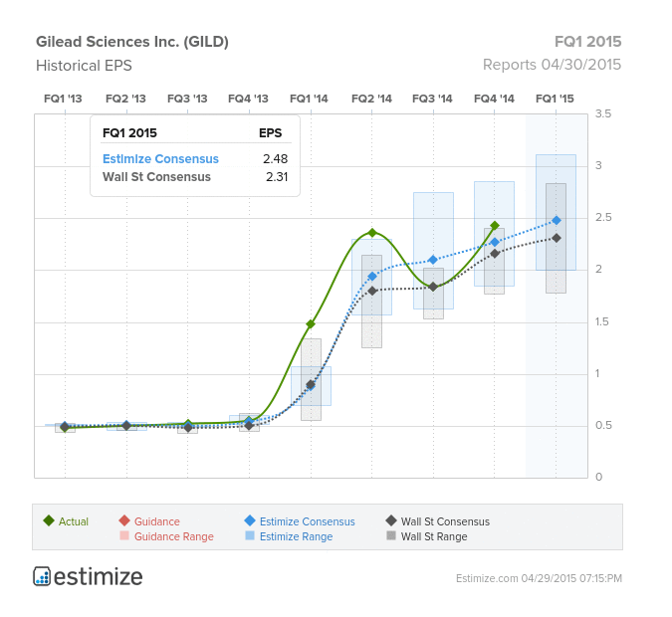This screenshot has height=617, width=672.
Task: Click the FQ4 '14 blue Estimize Consensus point
Action: coord(495,242)
